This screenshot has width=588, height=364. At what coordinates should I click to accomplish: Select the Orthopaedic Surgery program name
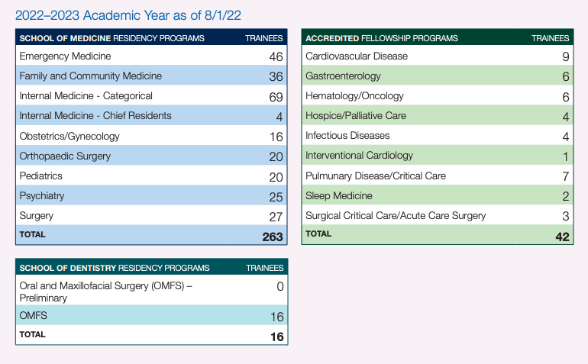point(65,156)
